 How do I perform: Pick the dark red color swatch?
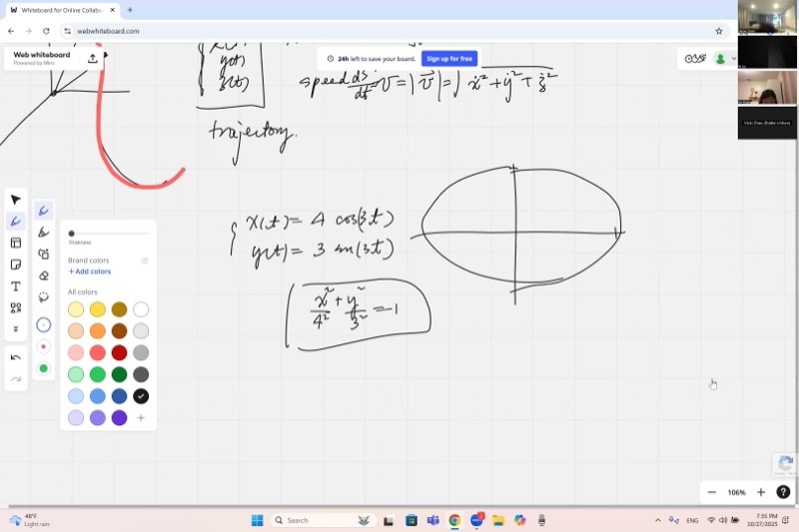tap(119, 352)
